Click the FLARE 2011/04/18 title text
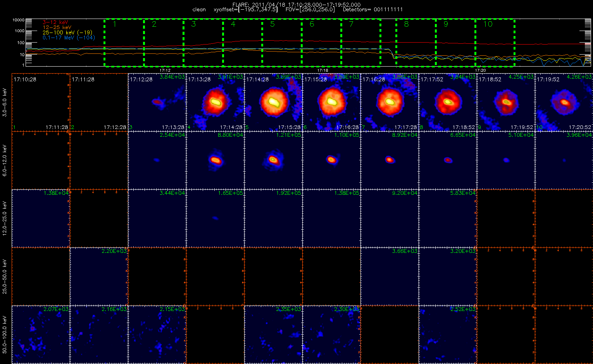 [x=296, y=5]
